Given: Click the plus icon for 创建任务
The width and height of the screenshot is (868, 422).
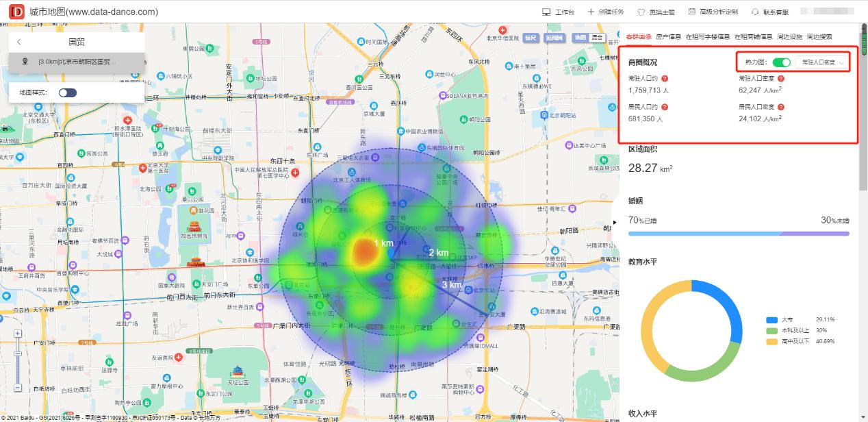Looking at the screenshot, I should 591,12.
